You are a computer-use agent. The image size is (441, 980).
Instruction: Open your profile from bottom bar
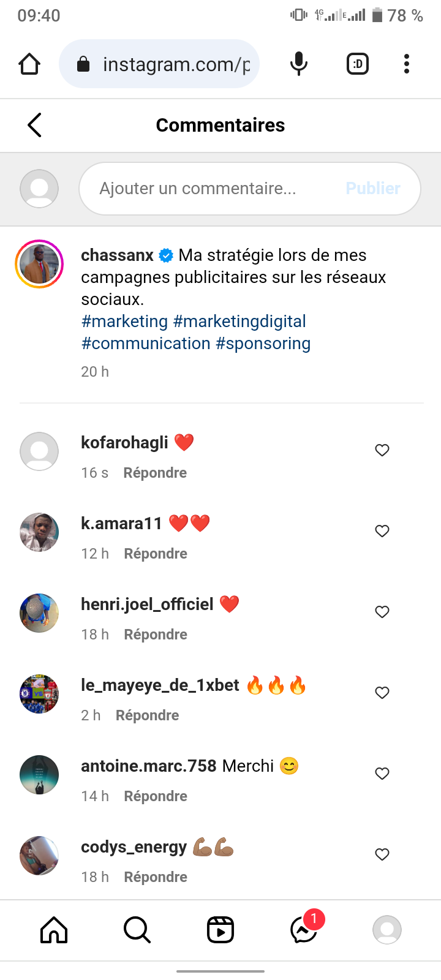(x=387, y=930)
